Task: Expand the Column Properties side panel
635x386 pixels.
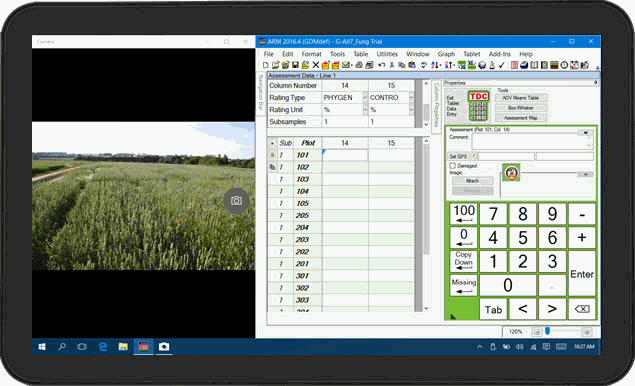Action: coord(437,106)
